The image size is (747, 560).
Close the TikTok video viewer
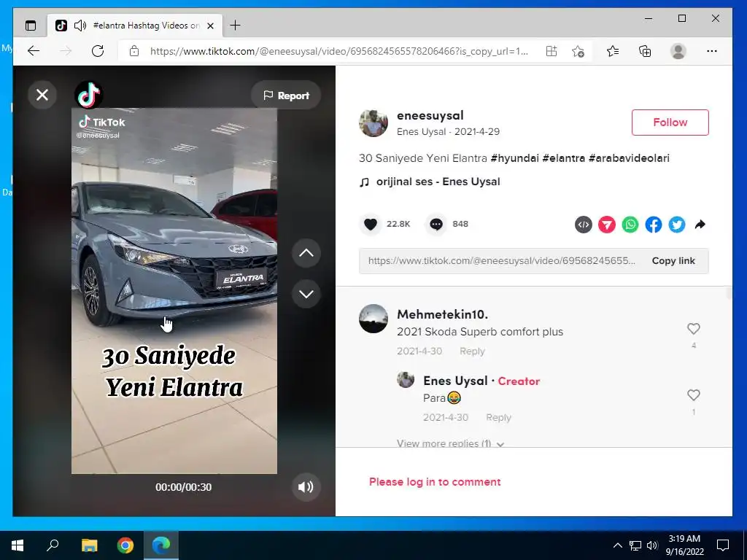pyautogui.click(x=42, y=95)
